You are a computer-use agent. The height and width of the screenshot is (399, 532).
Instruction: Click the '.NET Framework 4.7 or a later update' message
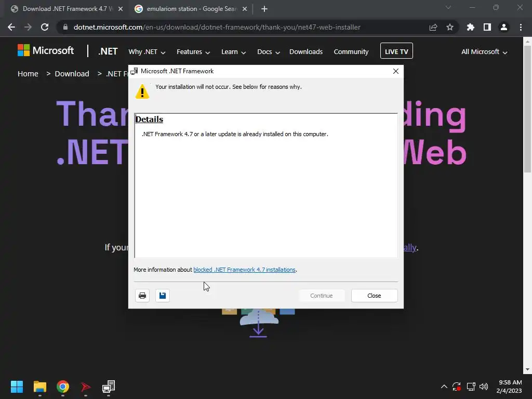click(x=235, y=134)
